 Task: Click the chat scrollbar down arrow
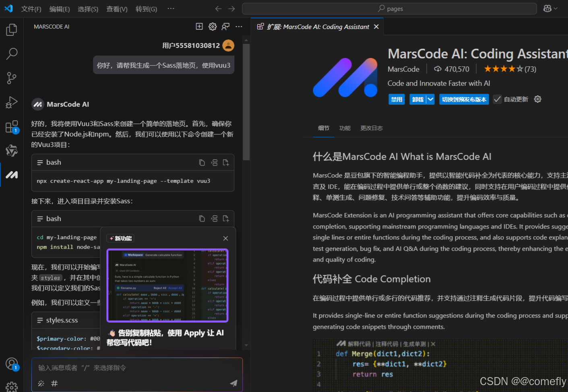coord(246,345)
